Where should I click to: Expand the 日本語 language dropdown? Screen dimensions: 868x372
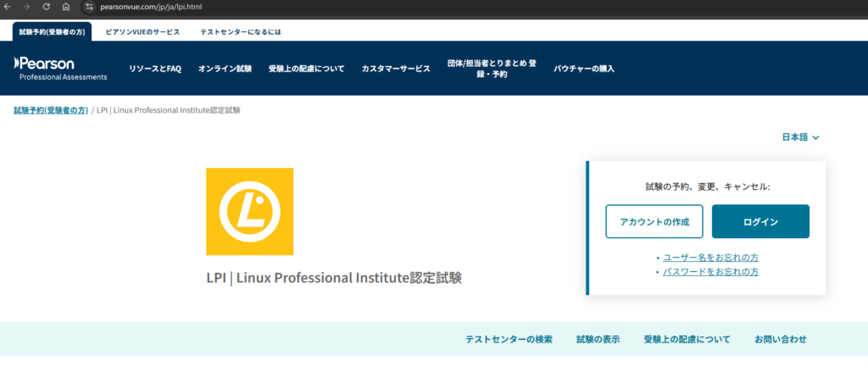point(800,137)
